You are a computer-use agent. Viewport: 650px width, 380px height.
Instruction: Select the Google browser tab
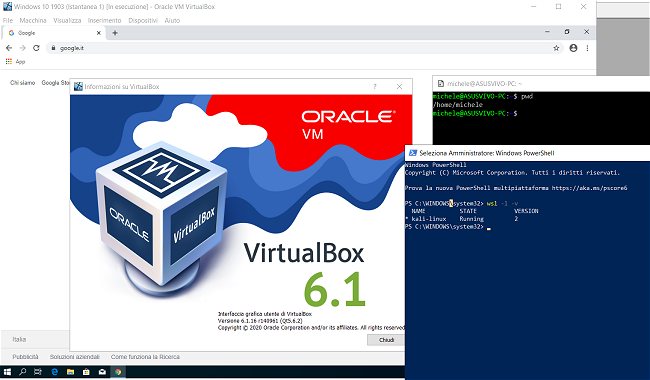54,33
